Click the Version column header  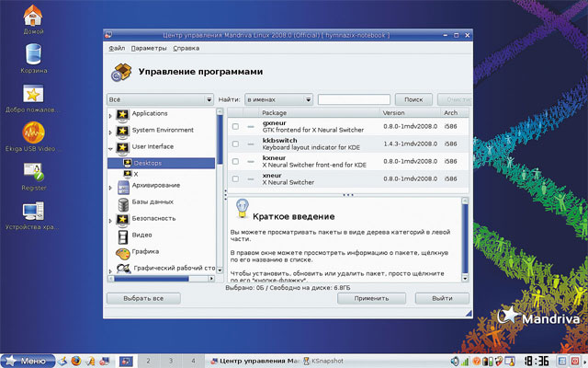click(x=410, y=112)
